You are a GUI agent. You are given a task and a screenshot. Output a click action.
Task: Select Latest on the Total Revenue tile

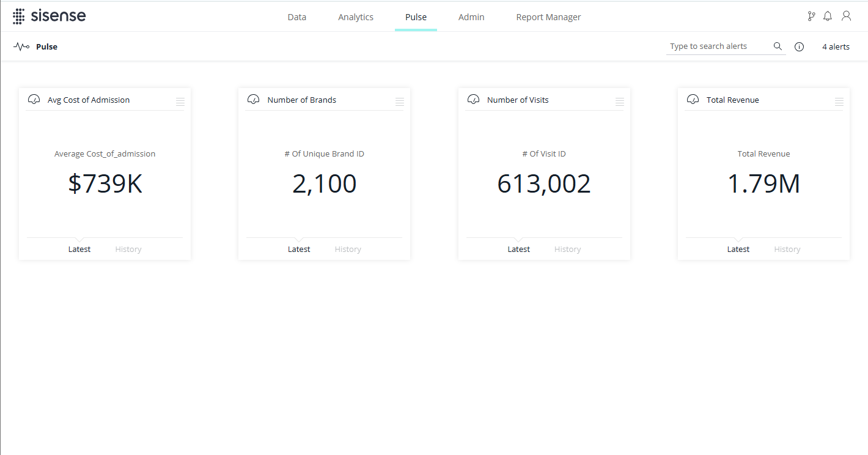pos(738,250)
